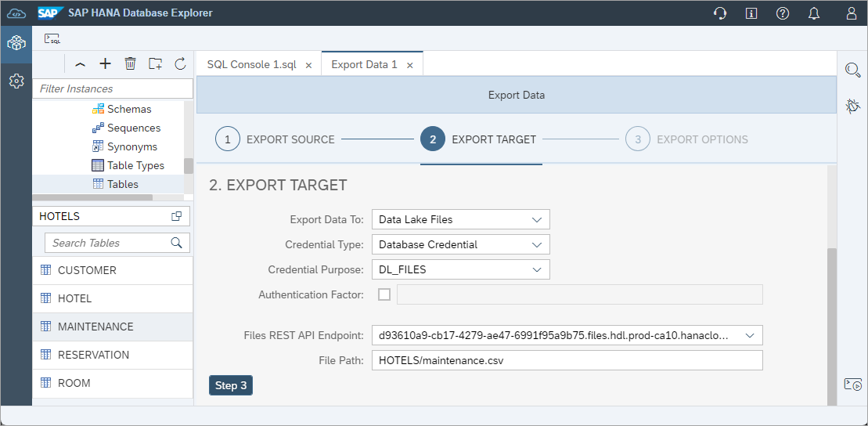Add an instance with the plus icon
The width and height of the screenshot is (868, 426).
(105, 63)
